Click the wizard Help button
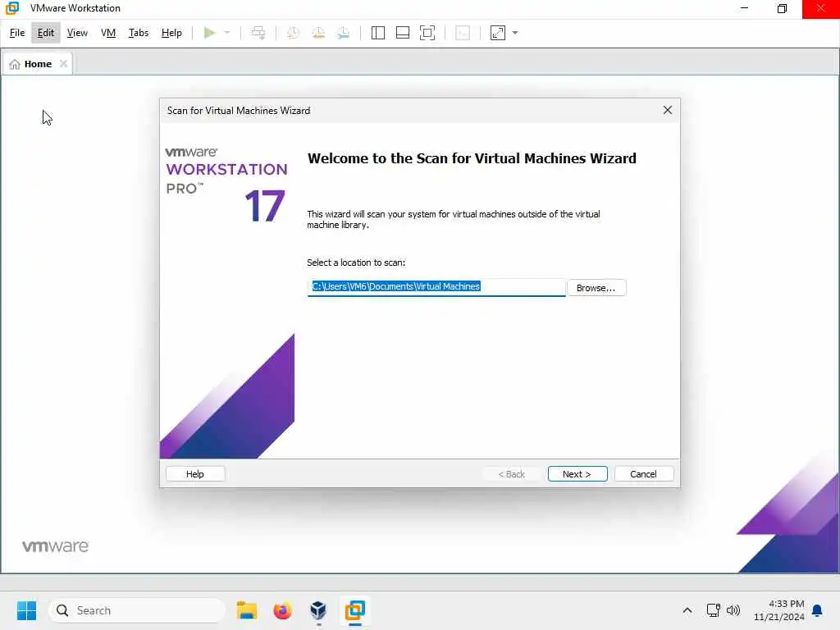Screen dimensions: 840x630 (x=195, y=473)
